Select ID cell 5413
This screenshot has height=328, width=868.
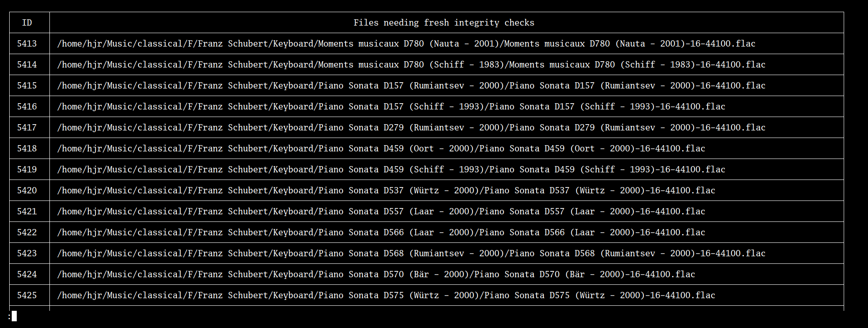click(27, 44)
